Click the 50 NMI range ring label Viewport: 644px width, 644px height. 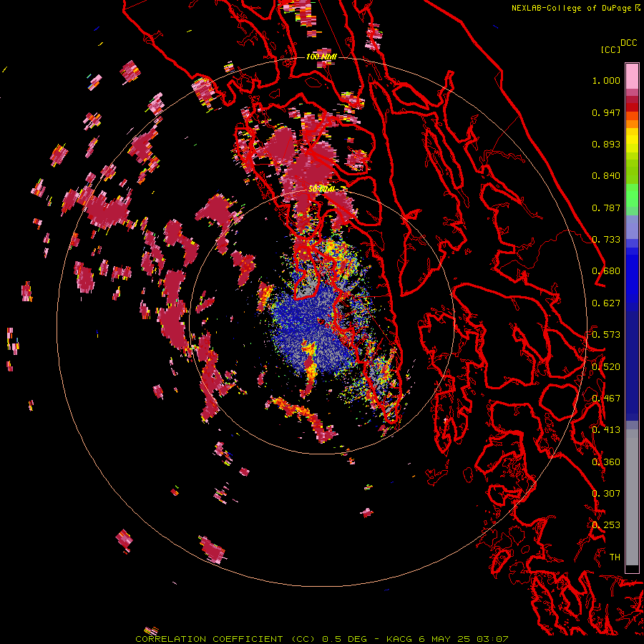pyautogui.click(x=321, y=189)
